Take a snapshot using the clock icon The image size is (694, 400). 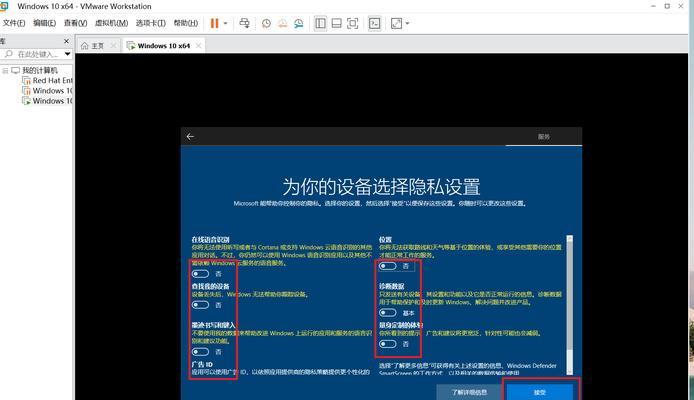point(266,23)
